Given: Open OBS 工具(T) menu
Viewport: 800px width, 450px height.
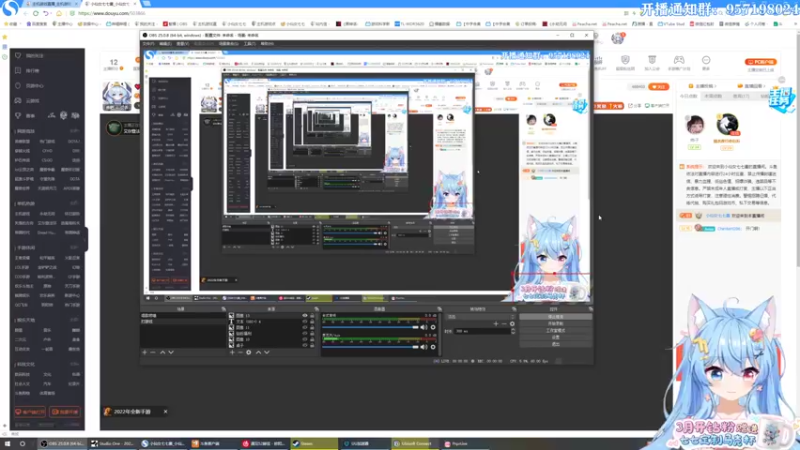Looking at the screenshot, I should click(249, 44).
